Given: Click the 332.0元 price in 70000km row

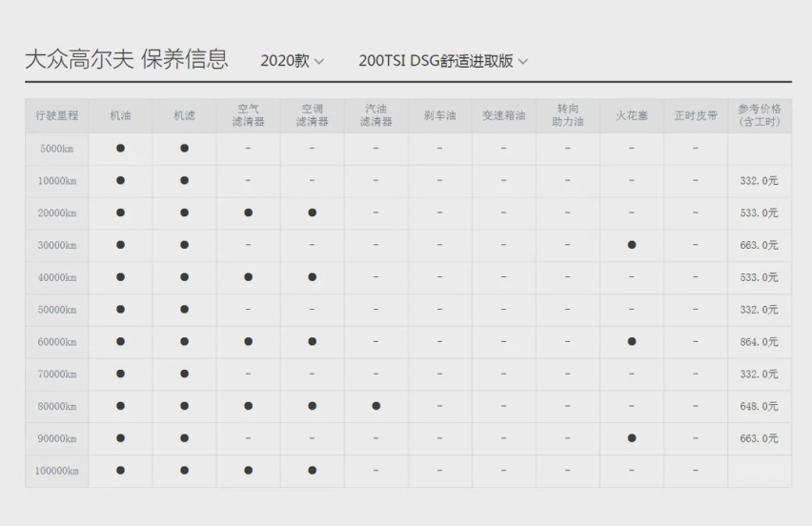Looking at the screenshot, I should point(760,374).
